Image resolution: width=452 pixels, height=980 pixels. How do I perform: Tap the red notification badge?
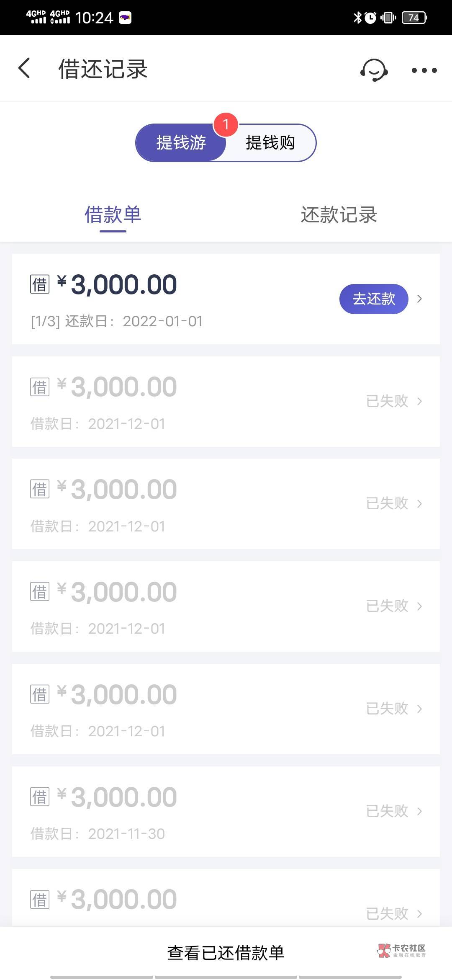click(226, 124)
